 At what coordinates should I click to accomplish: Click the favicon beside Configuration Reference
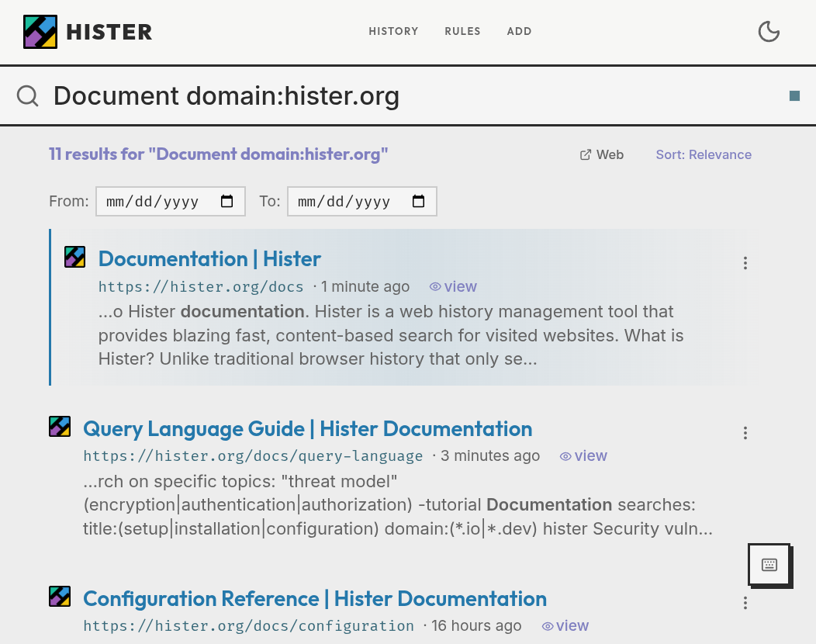[60, 596]
